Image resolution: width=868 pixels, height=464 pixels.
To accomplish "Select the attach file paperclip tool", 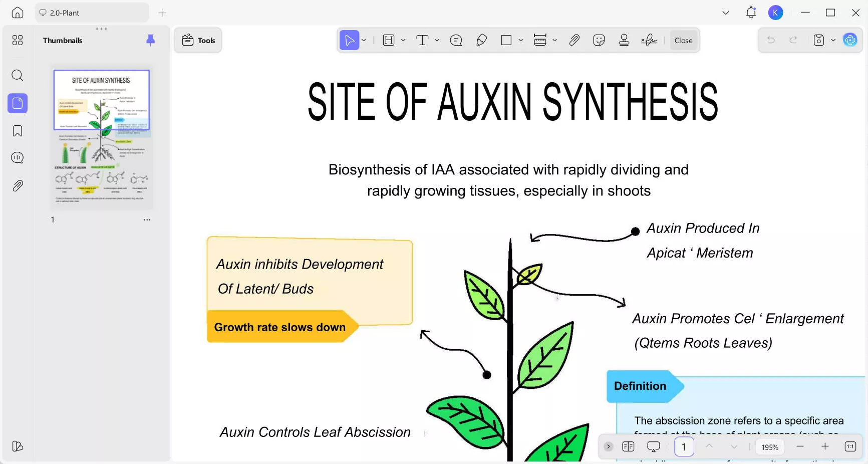I will [574, 40].
